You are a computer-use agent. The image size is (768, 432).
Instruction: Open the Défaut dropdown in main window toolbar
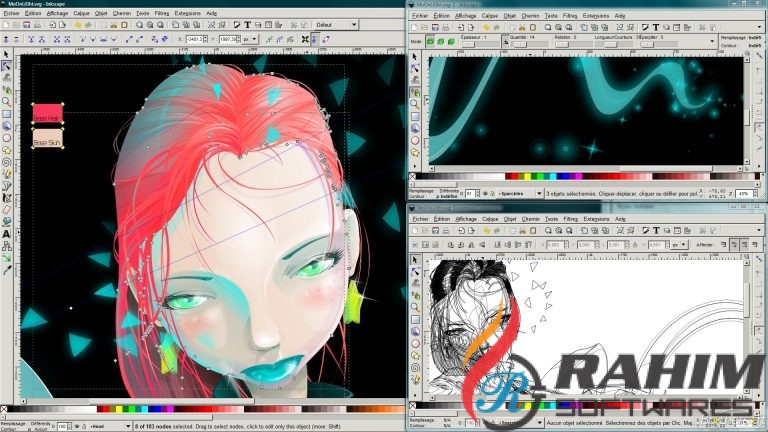pyautogui.click(x=336, y=24)
